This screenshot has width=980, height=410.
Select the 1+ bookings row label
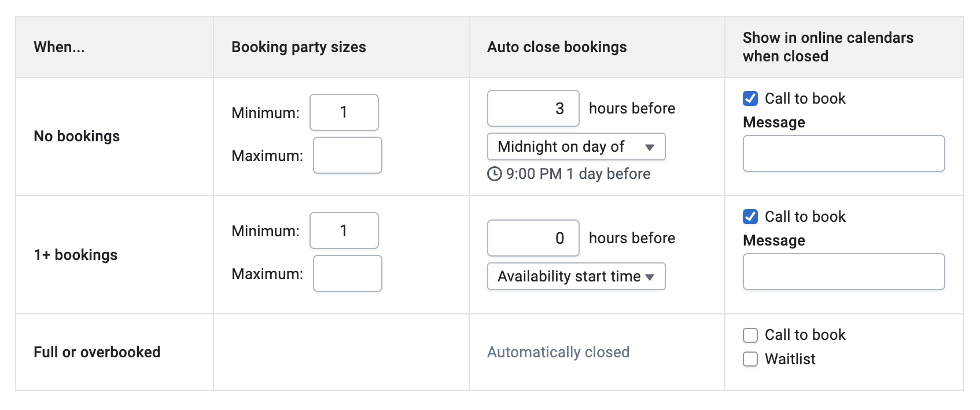(x=75, y=255)
